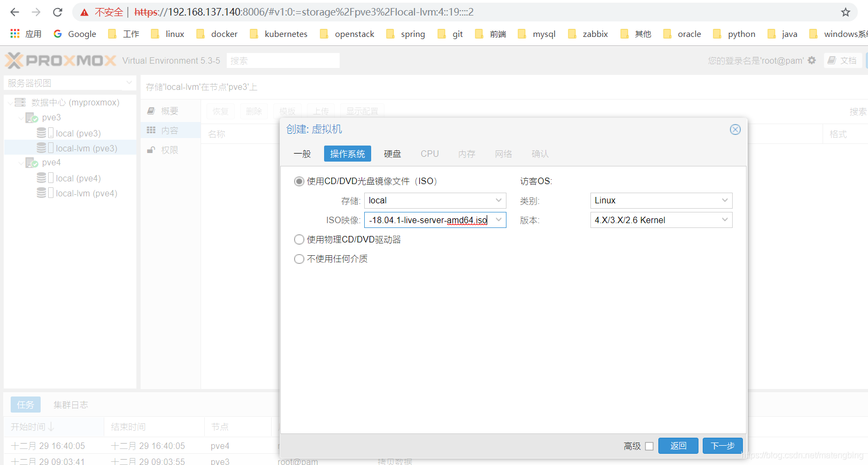868x465 pixels.
Task: Open the mysql bookmark folder
Action: tap(537, 34)
